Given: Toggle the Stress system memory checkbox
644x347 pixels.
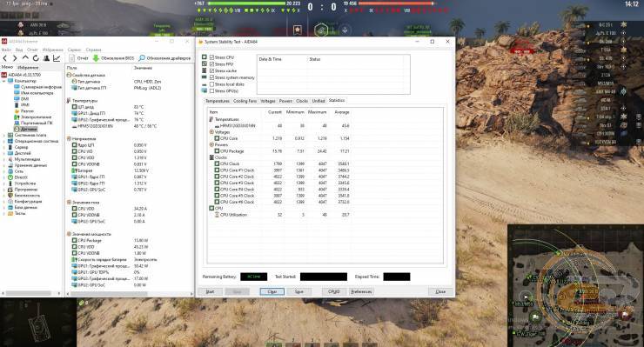Looking at the screenshot, I should tap(212, 77).
